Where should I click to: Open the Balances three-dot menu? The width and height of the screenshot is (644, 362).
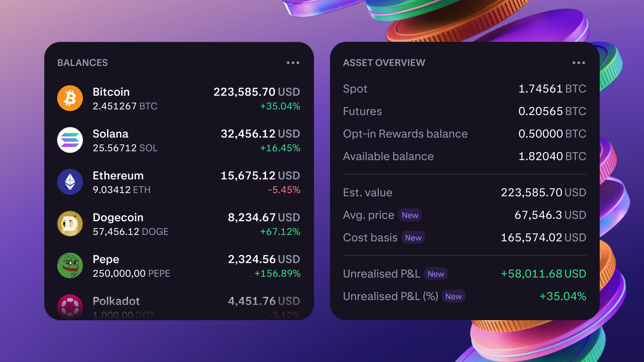(x=293, y=63)
